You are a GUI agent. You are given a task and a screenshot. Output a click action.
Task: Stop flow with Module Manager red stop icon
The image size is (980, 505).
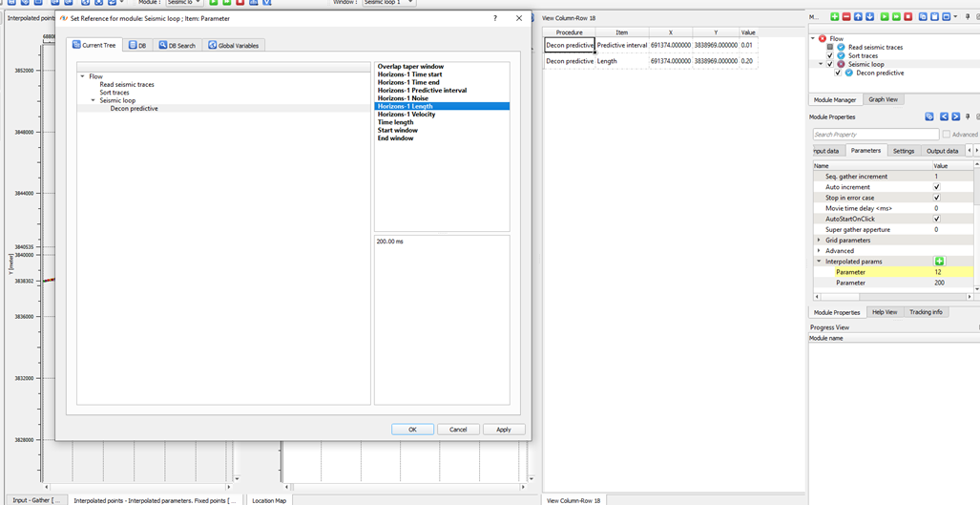[908, 17]
